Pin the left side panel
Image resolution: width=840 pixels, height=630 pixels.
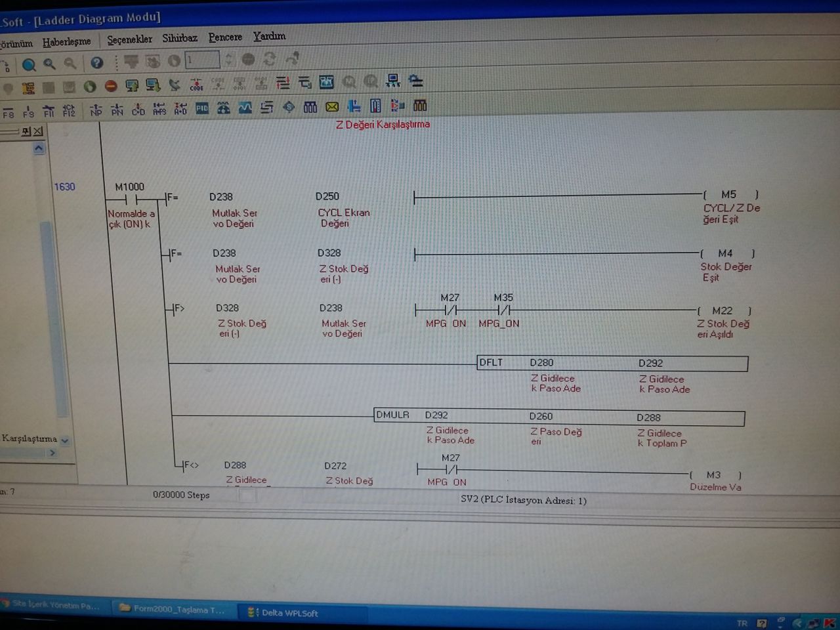coord(26,131)
